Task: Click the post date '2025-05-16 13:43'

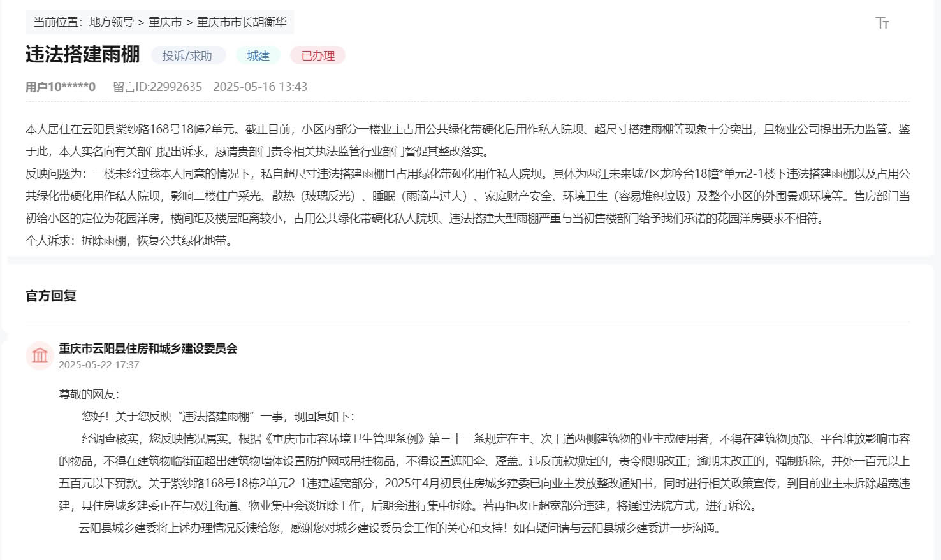Action: pos(262,87)
